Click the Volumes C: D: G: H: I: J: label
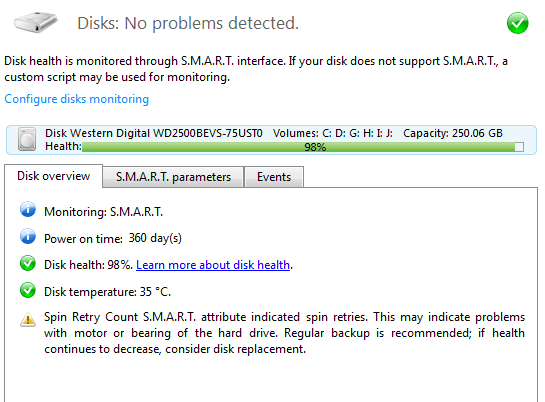Viewport: 545px width, 402px height. click(x=333, y=133)
